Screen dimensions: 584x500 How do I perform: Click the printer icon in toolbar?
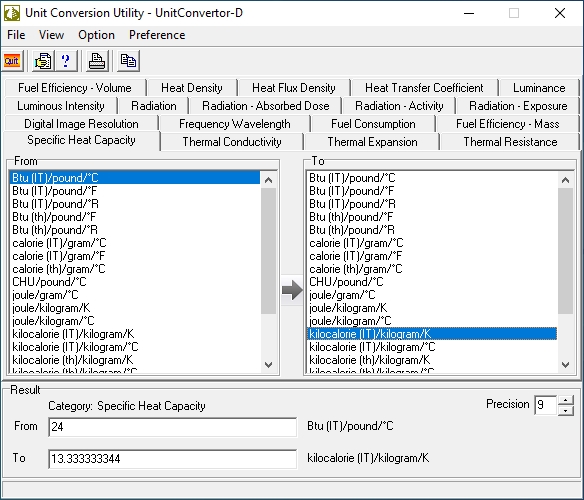97,61
